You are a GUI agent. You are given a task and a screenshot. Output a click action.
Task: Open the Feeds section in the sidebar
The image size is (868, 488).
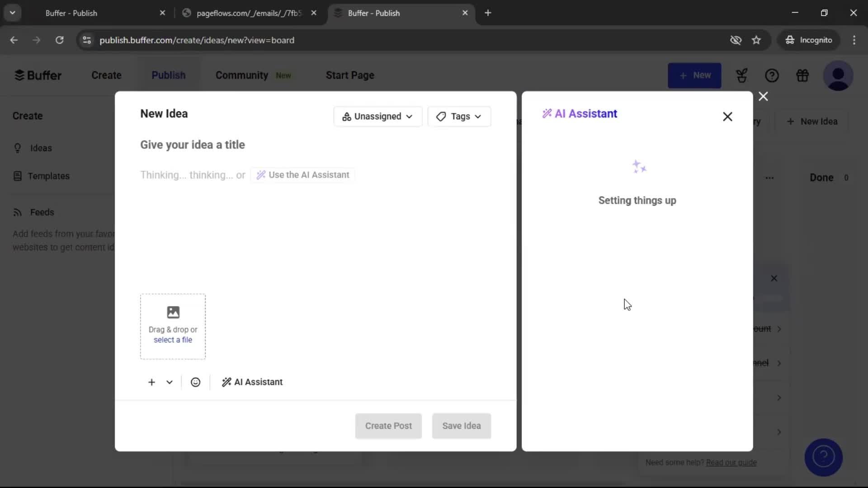[41, 212]
